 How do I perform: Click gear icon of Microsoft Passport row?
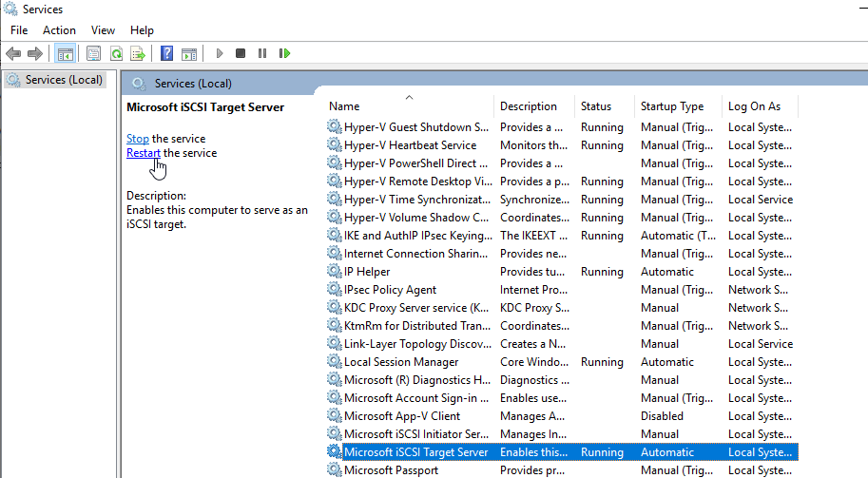335,469
